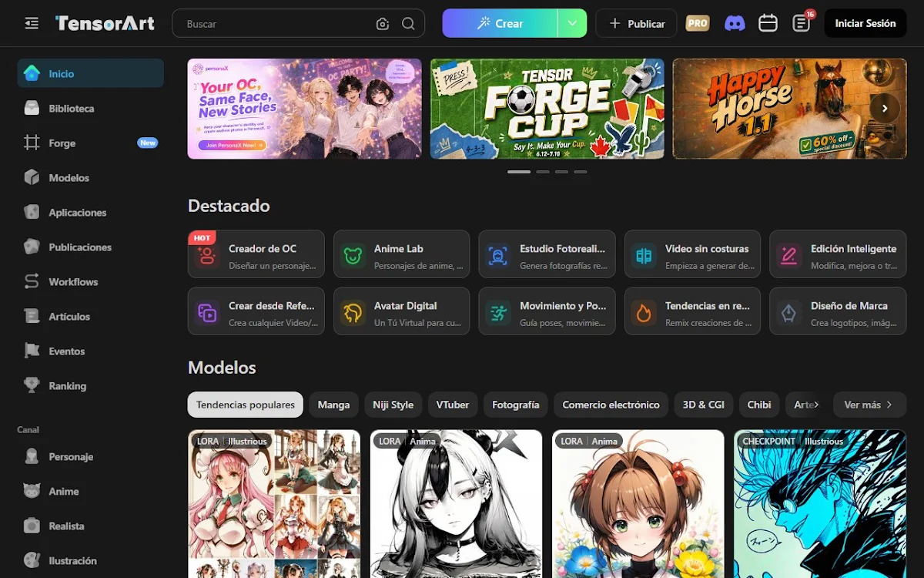Expand the Crear dropdown arrow

point(572,23)
